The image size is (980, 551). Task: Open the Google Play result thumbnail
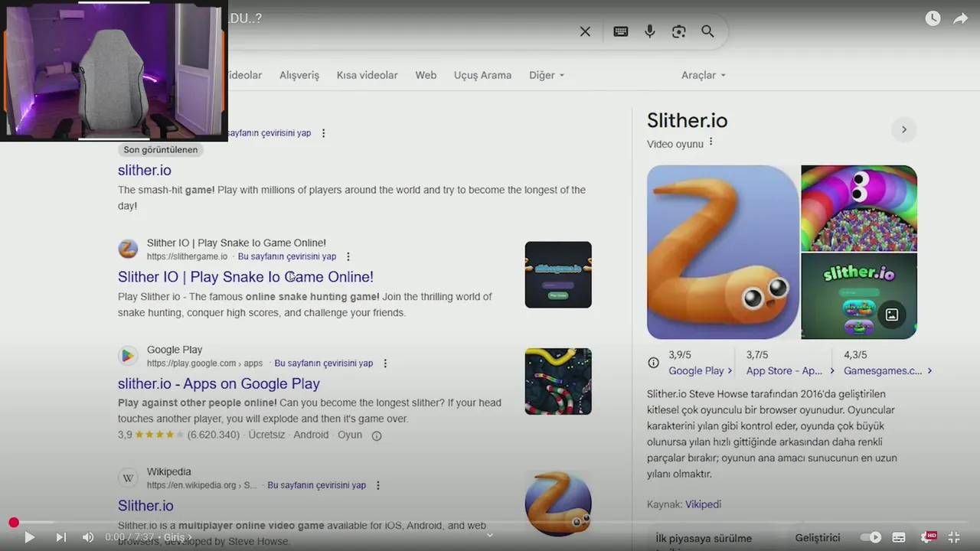[x=558, y=382]
